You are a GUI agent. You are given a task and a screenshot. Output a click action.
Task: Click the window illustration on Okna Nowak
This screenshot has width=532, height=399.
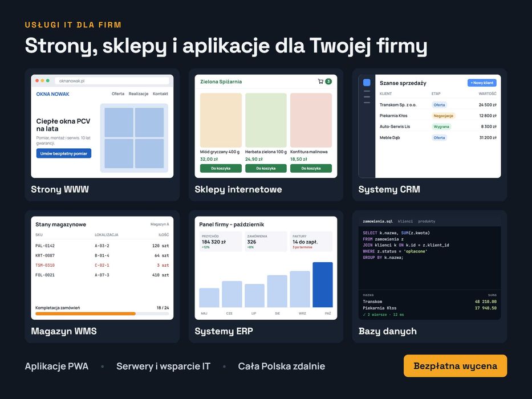pos(134,138)
